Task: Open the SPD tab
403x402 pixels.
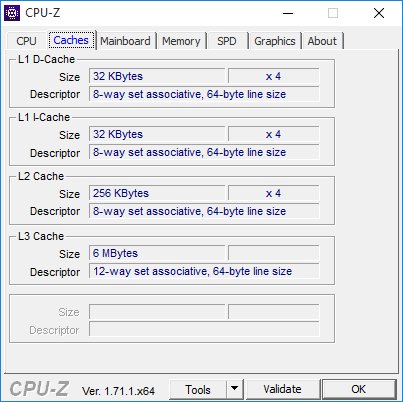Action: click(x=227, y=41)
